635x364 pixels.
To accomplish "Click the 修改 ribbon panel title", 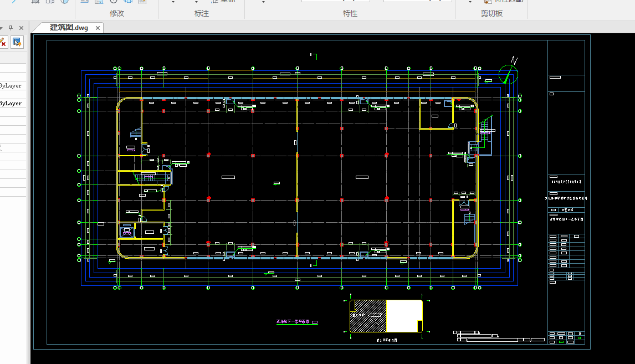I will coord(116,13).
